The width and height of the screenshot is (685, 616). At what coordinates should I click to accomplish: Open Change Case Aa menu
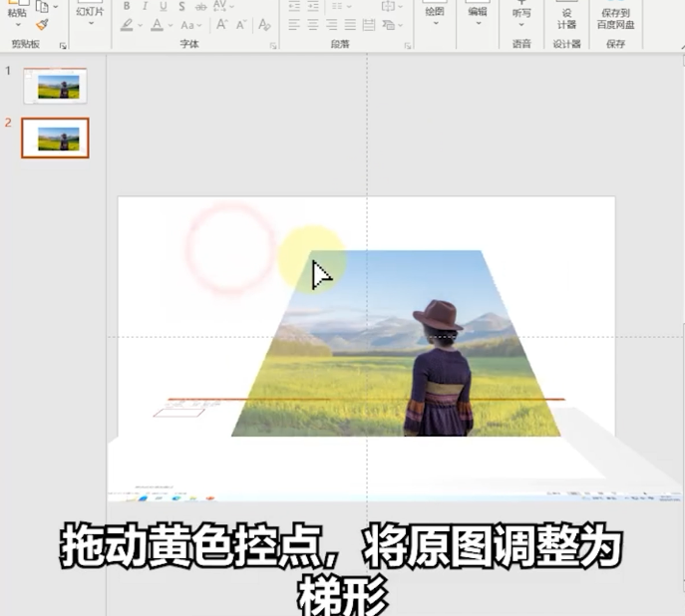191,25
